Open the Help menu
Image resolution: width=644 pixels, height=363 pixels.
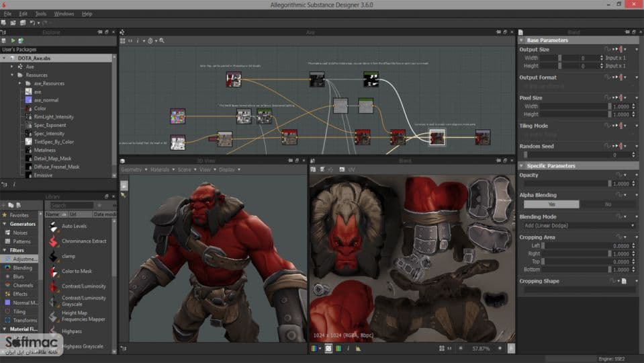point(87,14)
